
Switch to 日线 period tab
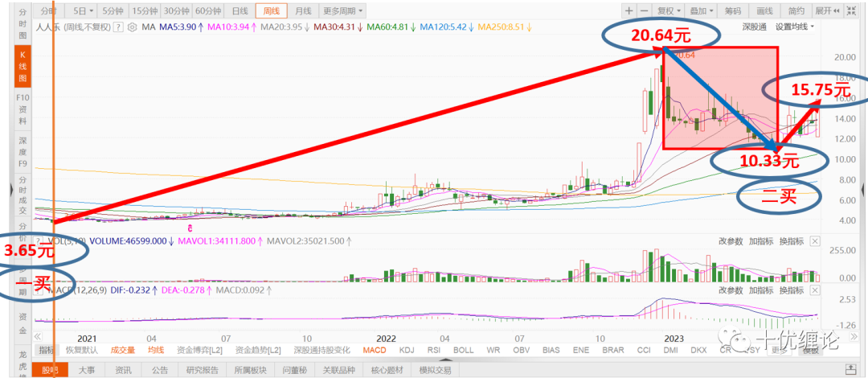click(240, 10)
